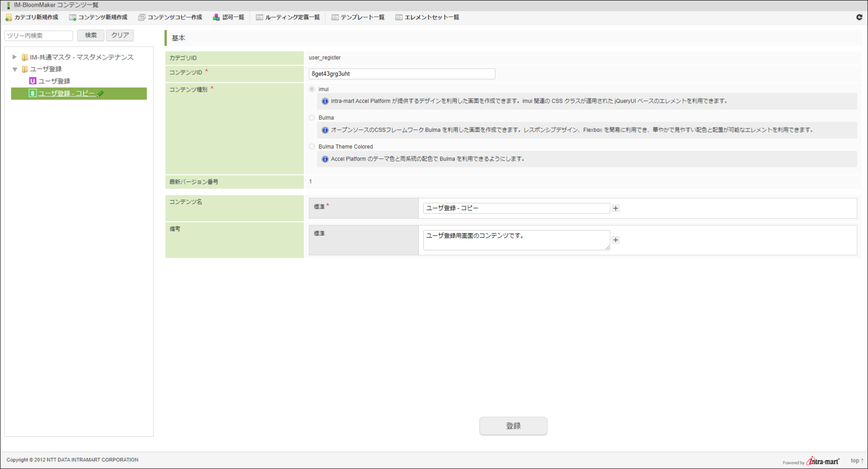868x469 pixels.
Task: Collapse the ユーザ登録 category tree node
Action: 14,69
